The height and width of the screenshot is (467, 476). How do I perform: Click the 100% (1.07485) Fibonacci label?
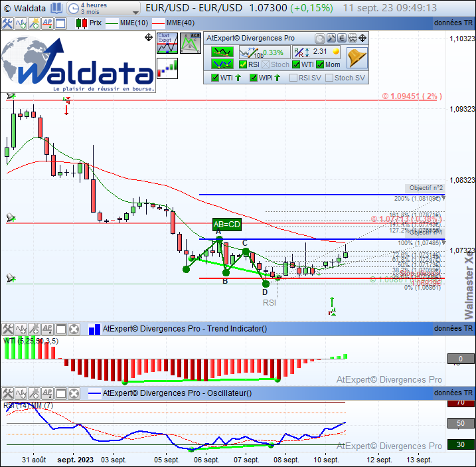click(x=419, y=243)
